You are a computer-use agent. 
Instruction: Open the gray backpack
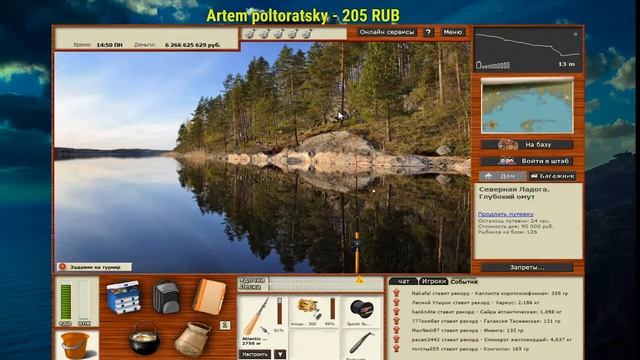click(x=166, y=297)
